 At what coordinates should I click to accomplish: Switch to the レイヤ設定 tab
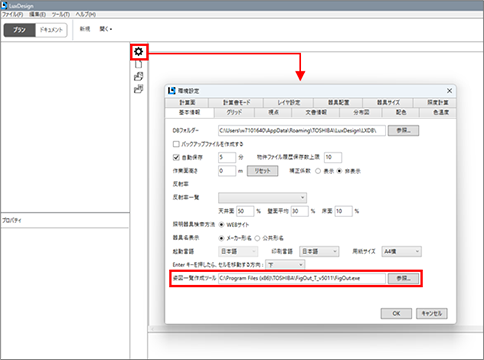[x=289, y=103]
